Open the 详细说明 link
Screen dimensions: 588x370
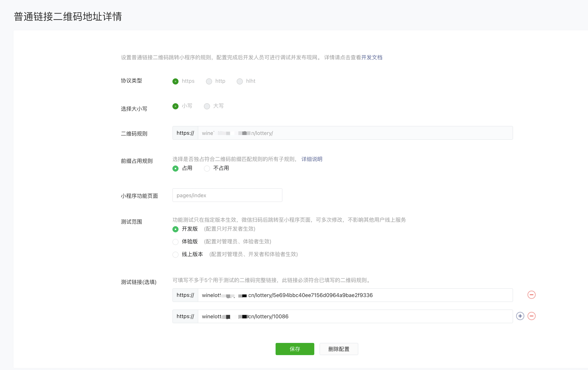(312, 159)
